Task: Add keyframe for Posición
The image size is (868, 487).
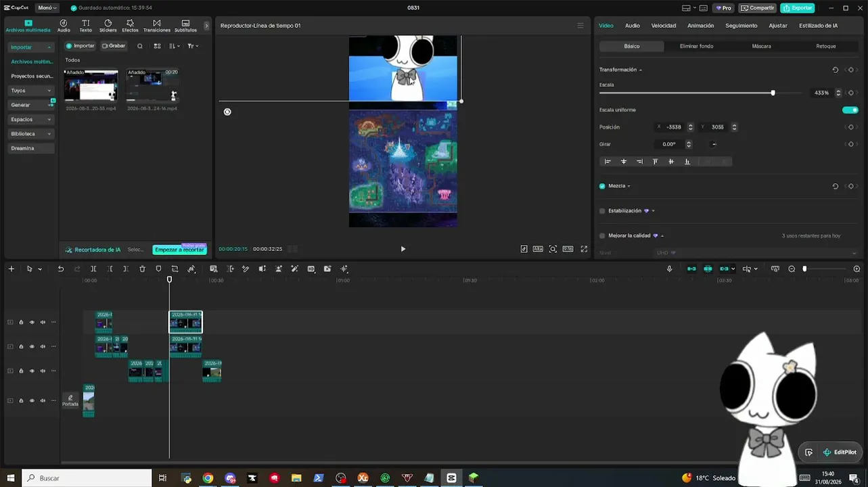Action: (x=851, y=127)
